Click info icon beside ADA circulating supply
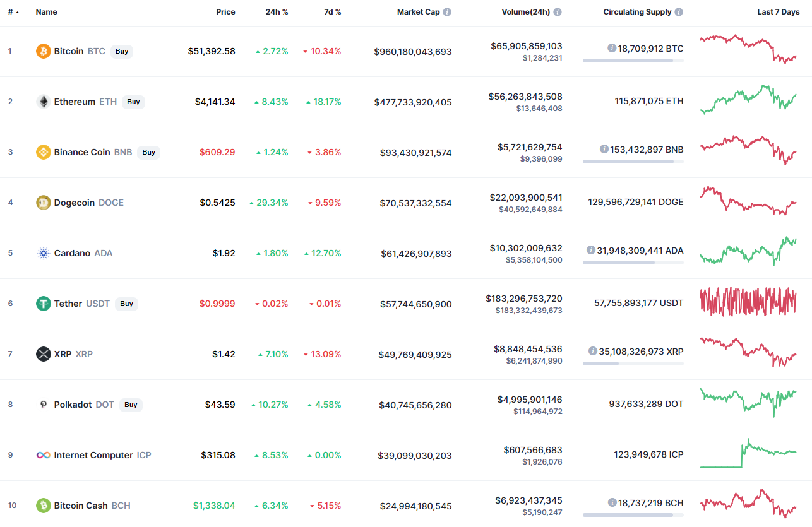 click(x=590, y=250)
